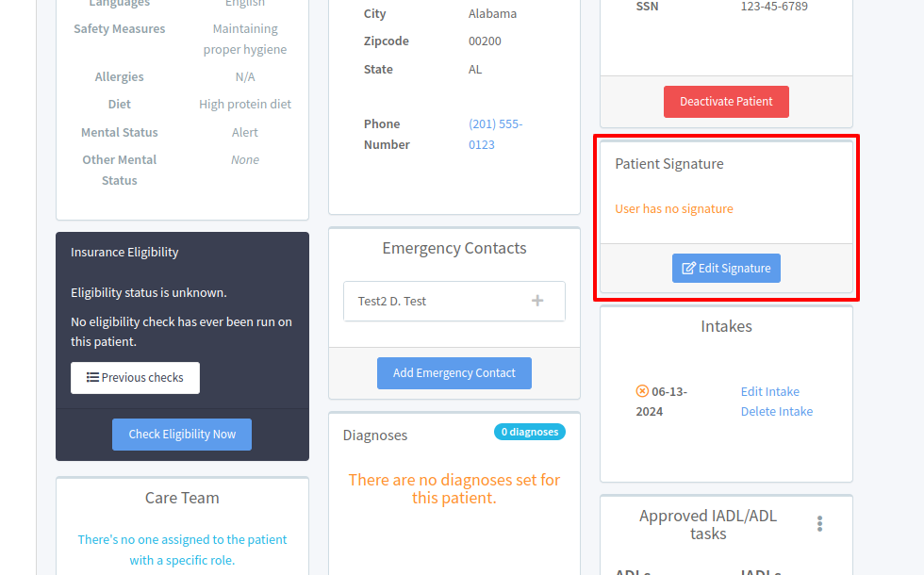The width and height of the screenshot is (924, 575).
Task: Click the list icon beside Previous checks
Action: [92, 378]
